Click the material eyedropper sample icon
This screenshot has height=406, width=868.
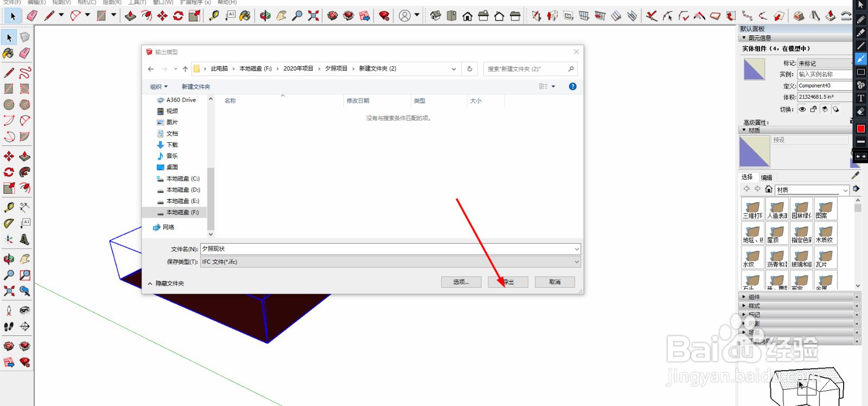[x=856, y=176]
